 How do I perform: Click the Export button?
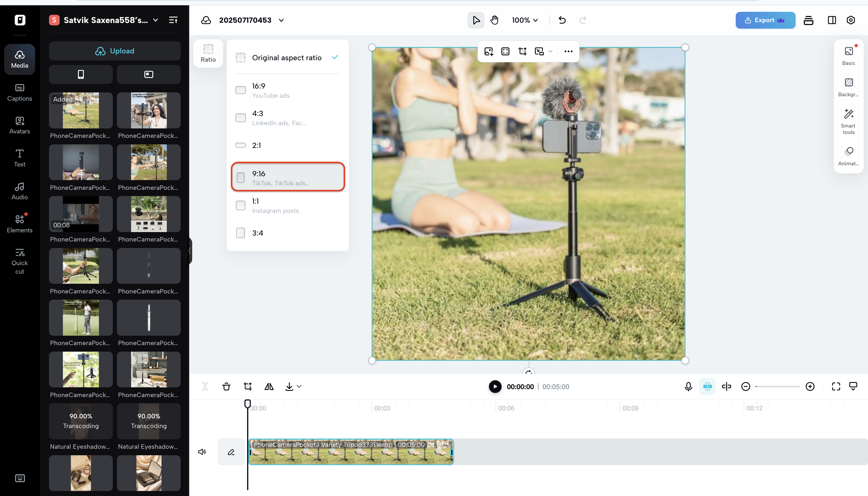[x=765, y=20]
